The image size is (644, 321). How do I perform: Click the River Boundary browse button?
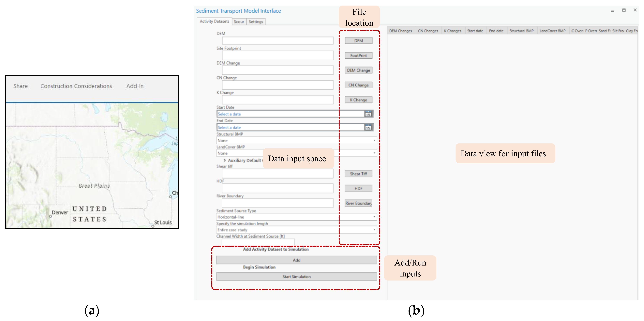pyautogui.click(x=358, y=203)
